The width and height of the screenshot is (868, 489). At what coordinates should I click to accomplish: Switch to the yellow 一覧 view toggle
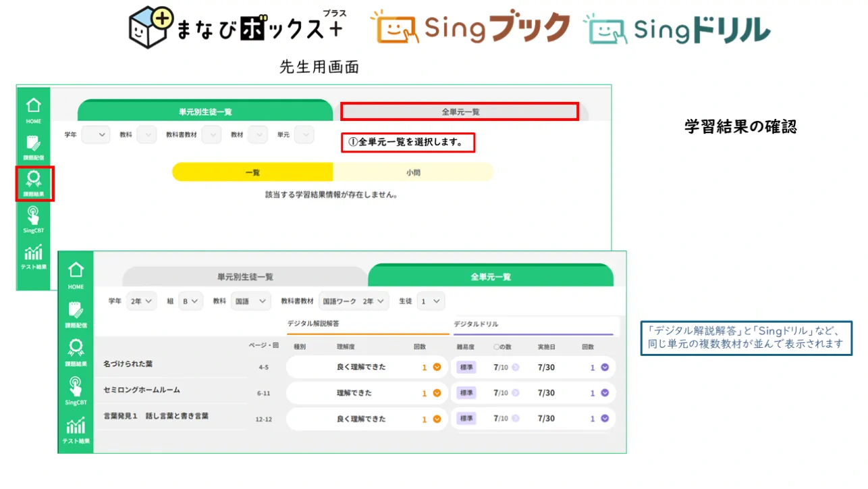click(x=252, y=172)
